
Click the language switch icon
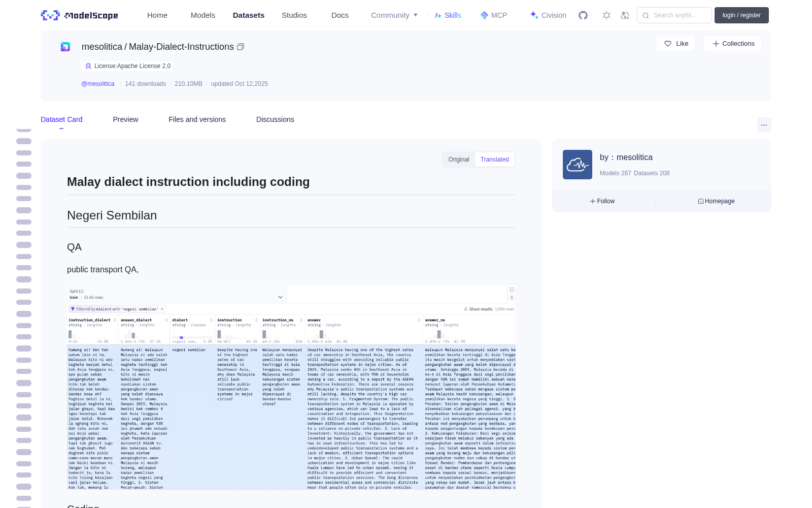click(x=625, y=15)
